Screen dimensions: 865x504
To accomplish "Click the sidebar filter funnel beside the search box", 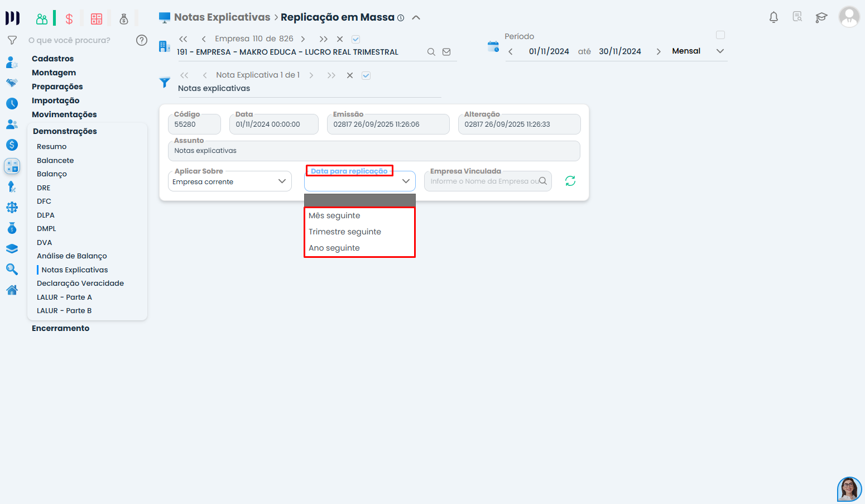I will (x=12, y=40).
